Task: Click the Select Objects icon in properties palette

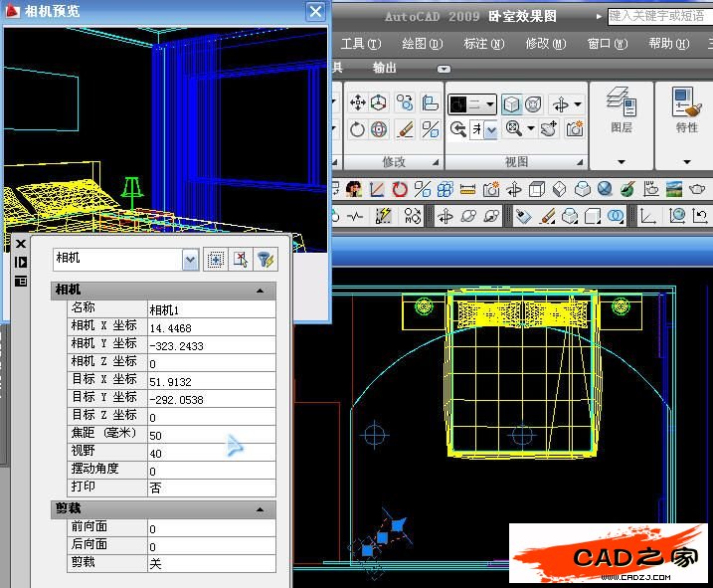Action: pyautogui.click(x=240, y=260)
